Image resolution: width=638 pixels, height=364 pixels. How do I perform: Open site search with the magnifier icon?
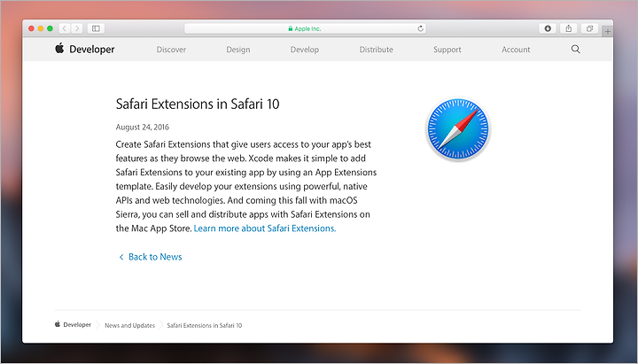click(575, 50)
